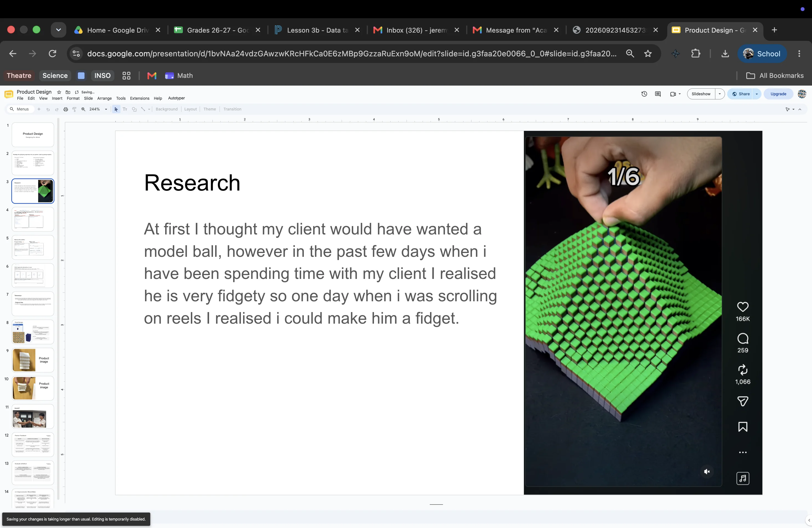812x528 pixels.
Task: Open the School profile button
Action: click(x=762, y=54)
